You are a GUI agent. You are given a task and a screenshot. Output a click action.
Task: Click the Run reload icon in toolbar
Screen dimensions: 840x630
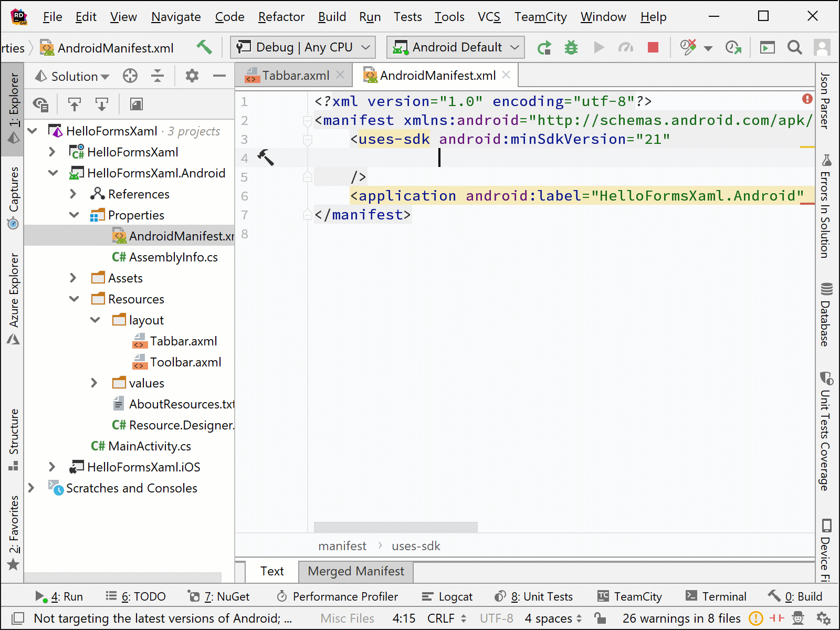[544, 48]
